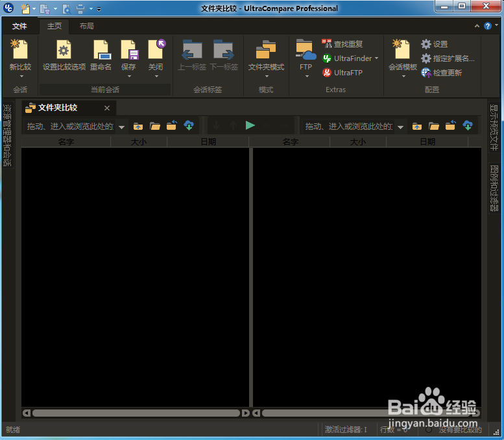
Task: Click left pane go-up-folder icon
Action: (138, 126)
